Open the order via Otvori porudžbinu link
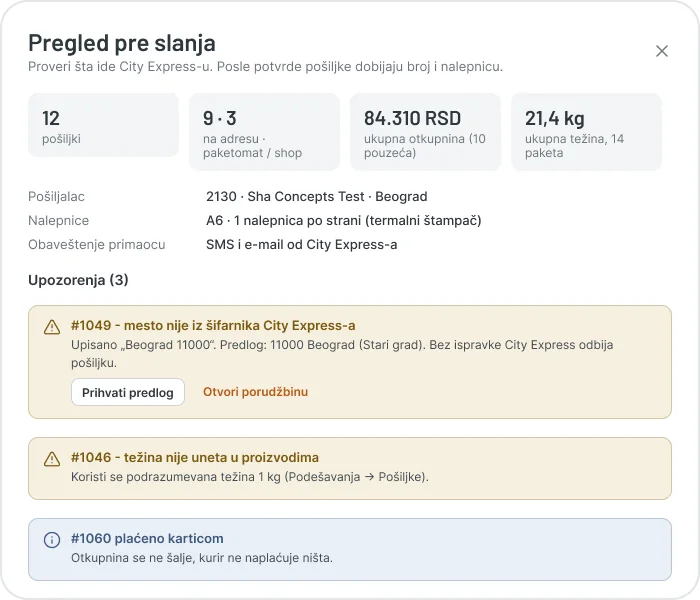Viewport: 700px width, 600px height. click(255, 392)
